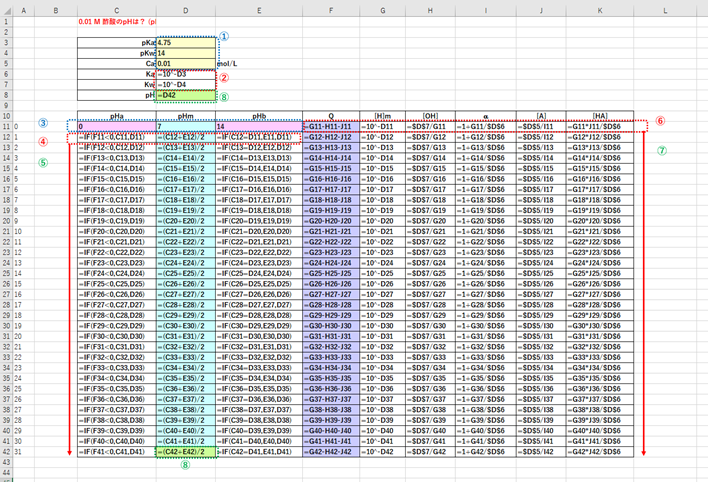This screenshot has height=482, width=708.
Task: Click the last pHm cell =(C42+E42)/2
Action: coord(186,452)
